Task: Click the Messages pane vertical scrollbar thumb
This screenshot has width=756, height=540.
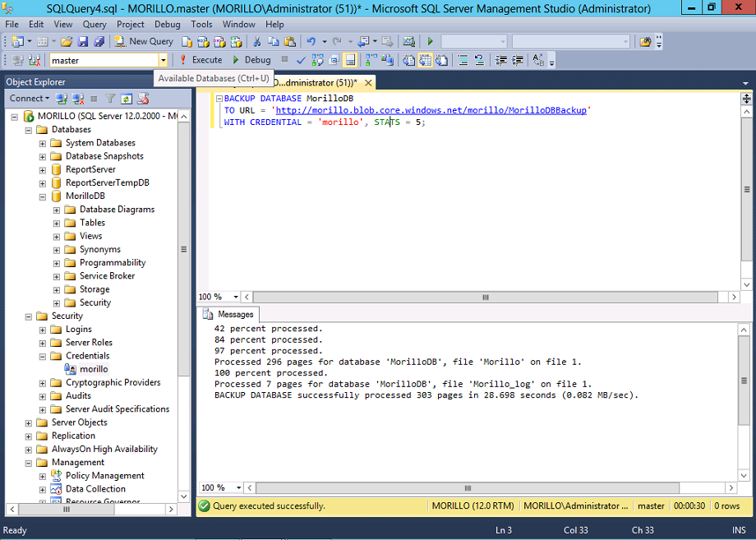Action: [744, 381]
